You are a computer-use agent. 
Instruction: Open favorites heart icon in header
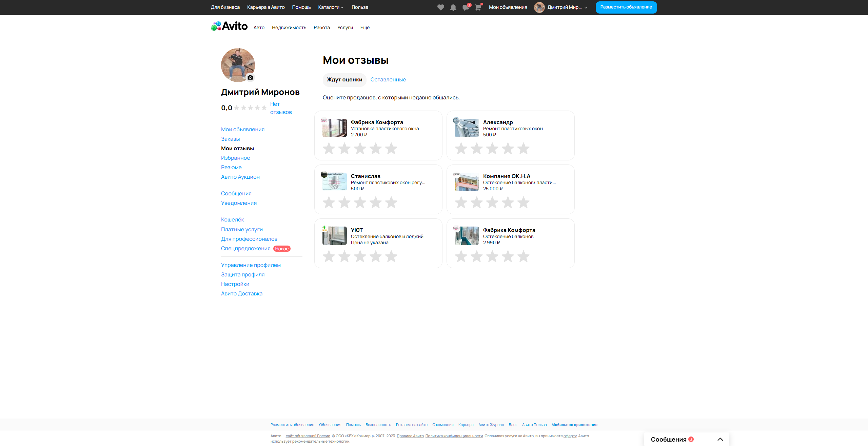tap(440, 7)
